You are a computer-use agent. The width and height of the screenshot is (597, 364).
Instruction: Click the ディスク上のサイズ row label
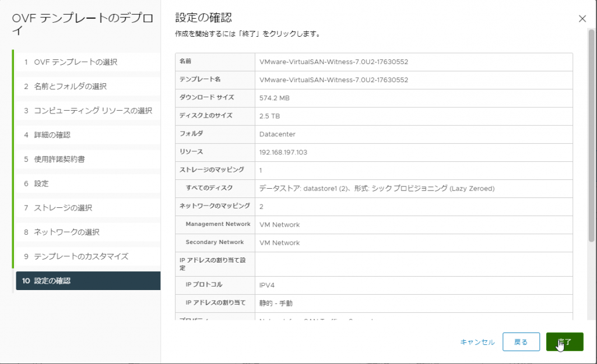206,115
